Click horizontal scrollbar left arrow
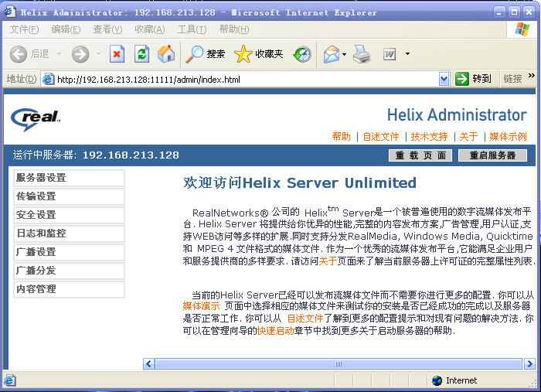541x392 pixels. pos(148,363)
